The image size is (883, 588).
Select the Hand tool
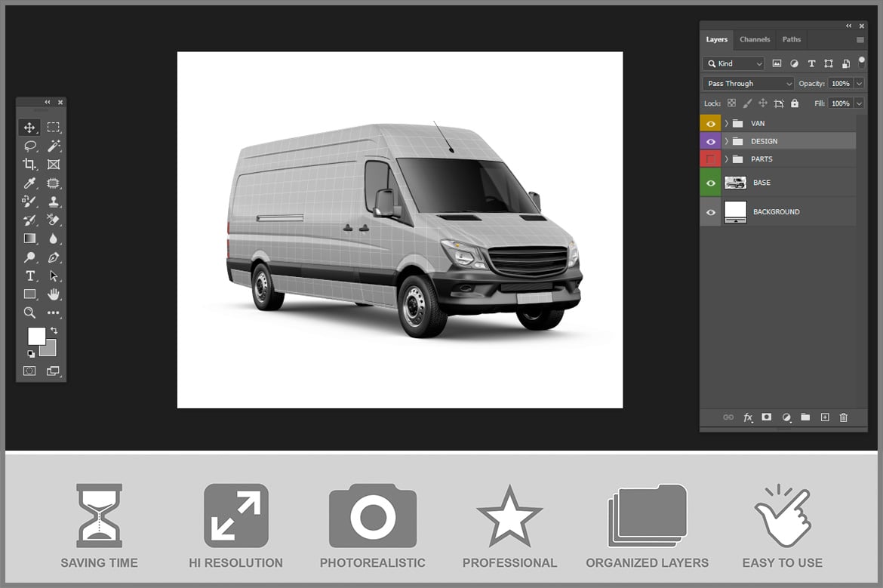pyautogui.click(x=54, y=294)
